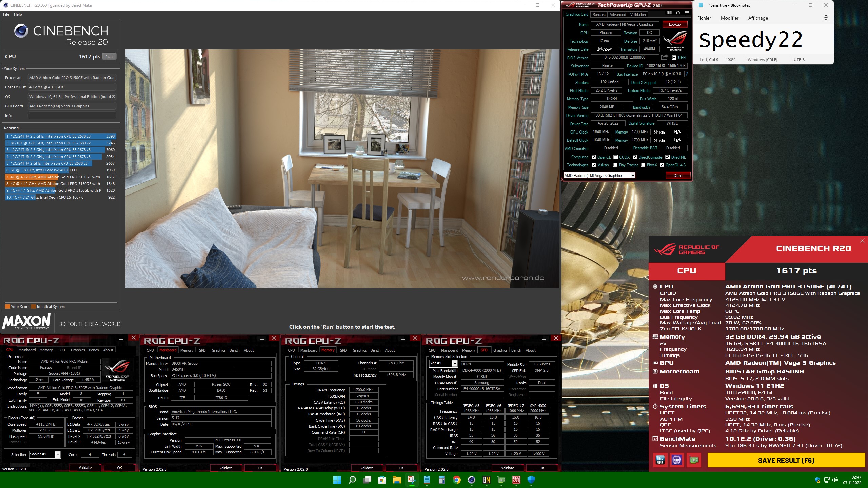868x488 pixels.
Task: Click the taskbar clock showing 02:47
Action: pos(852,480)
